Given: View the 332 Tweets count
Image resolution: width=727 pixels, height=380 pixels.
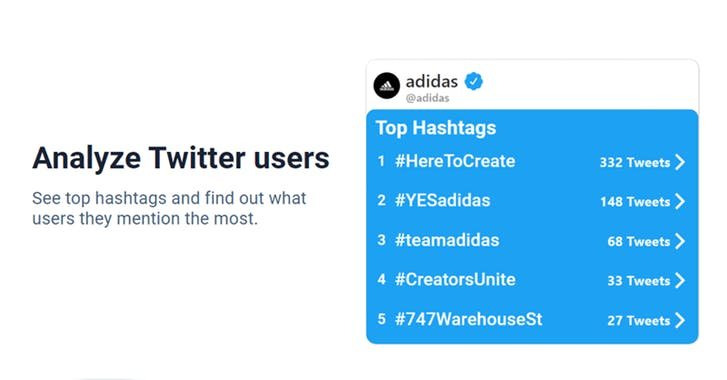Looking at the screenshot, I should point(635,163).
